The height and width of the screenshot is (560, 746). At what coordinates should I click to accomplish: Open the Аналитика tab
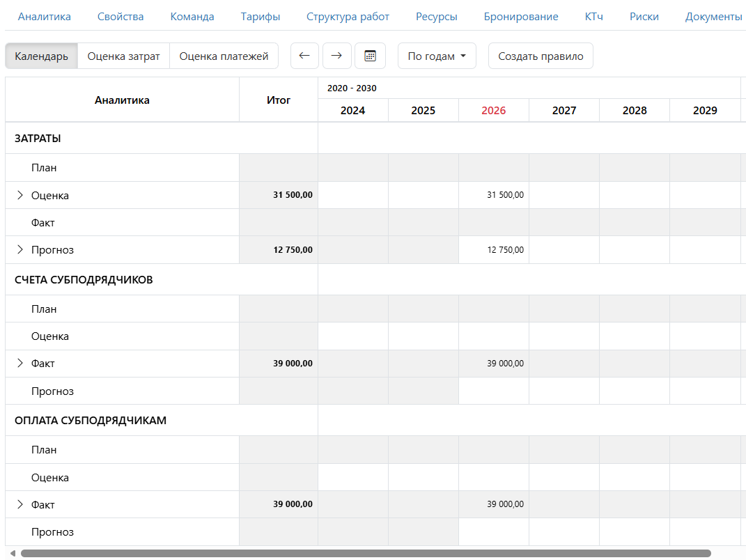(45, 17)
